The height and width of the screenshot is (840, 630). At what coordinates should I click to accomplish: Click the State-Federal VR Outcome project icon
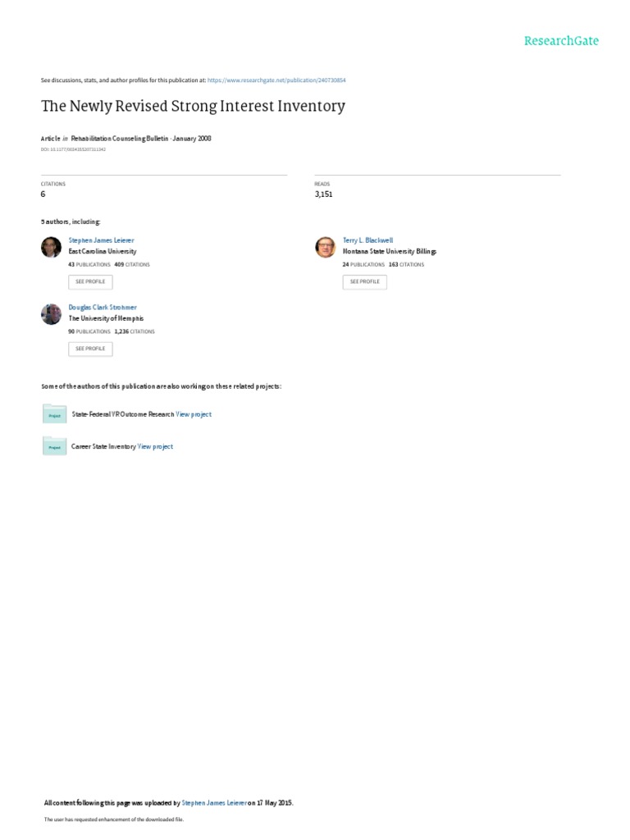pos(54,414)
